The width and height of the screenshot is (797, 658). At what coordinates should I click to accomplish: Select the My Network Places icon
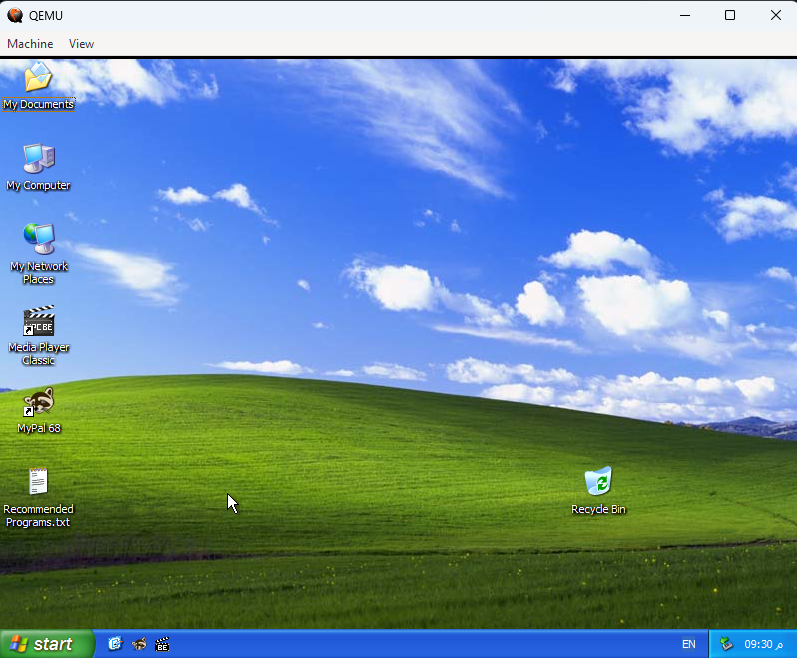tap(39, 254)
